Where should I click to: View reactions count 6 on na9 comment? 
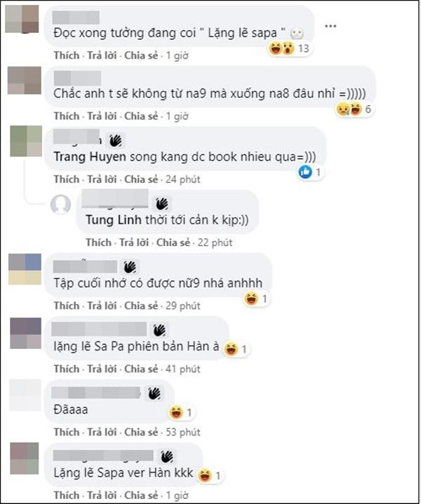[x=354, y=109]
